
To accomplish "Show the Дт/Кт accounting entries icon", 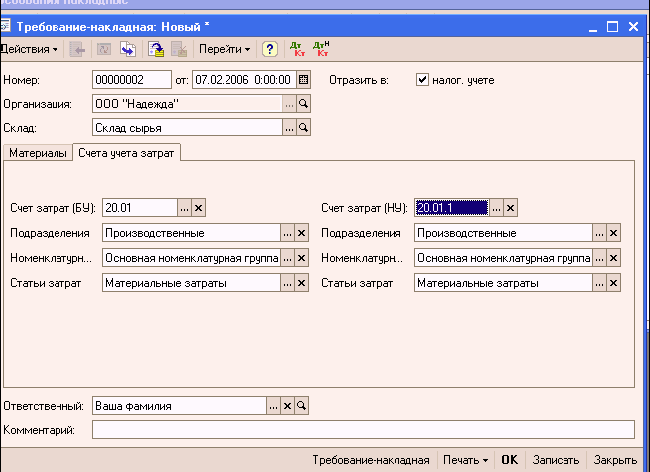I will tap(297, 48).
